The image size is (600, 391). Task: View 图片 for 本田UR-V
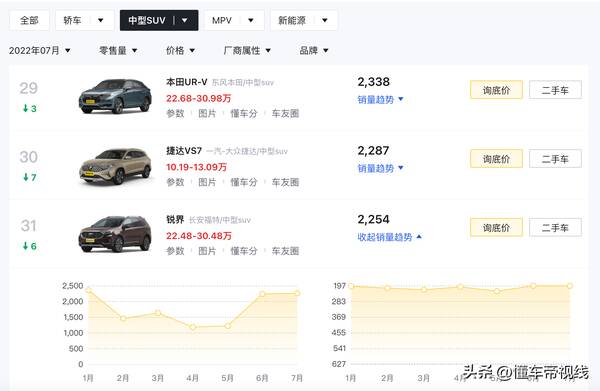(x=207, y=114)
